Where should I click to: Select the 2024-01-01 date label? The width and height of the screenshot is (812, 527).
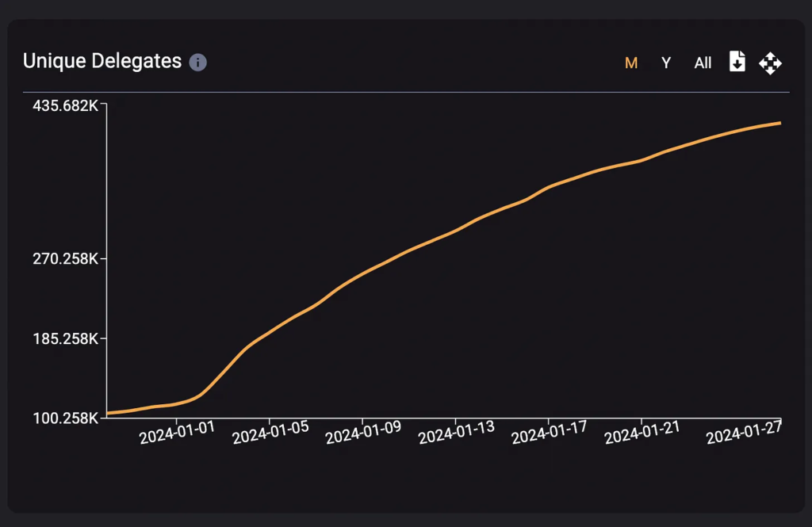point(177,433)
